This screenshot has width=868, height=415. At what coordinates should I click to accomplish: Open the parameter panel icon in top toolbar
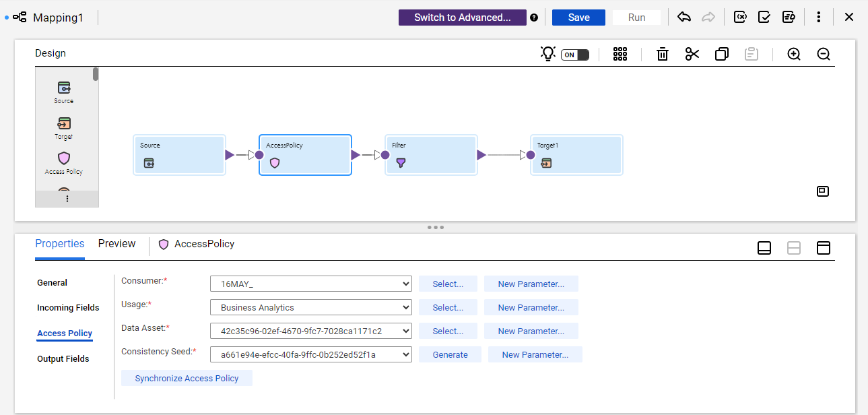click(x=740, y=17)
